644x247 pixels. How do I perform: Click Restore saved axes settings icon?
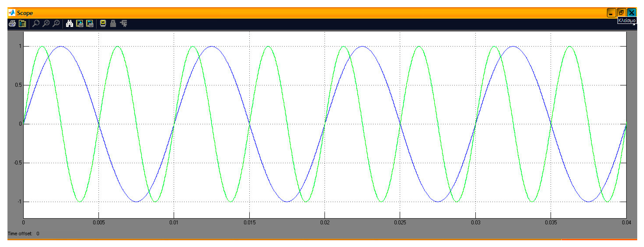(89, 24)
